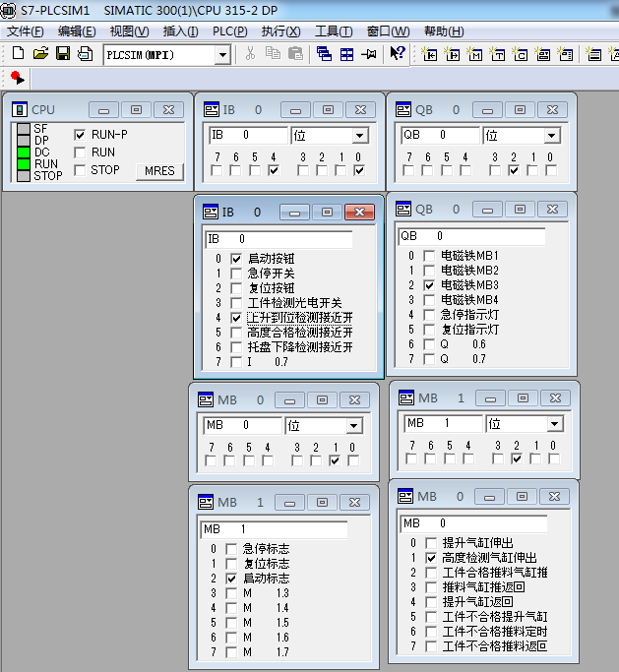619x672 pixels.
Task: Toggle the 高度检测气缸伸出 checkbox
Action: (x=431, y=558)
